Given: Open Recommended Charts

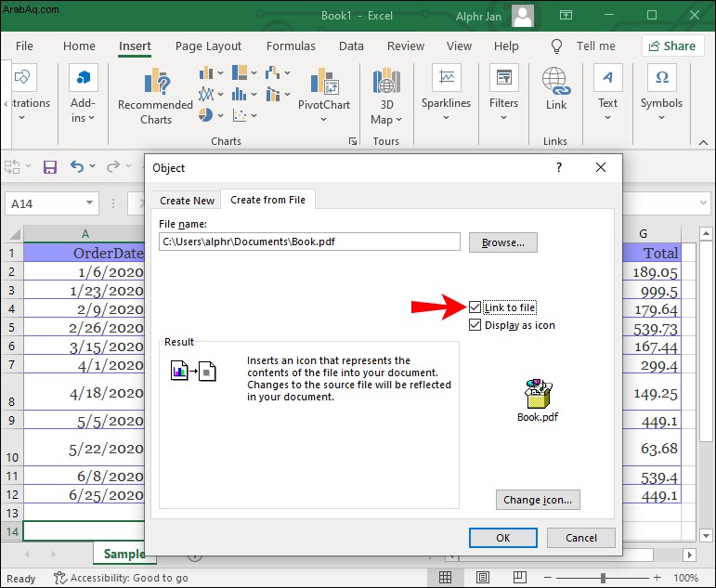Looking at the screenshot, I should 156,97.
